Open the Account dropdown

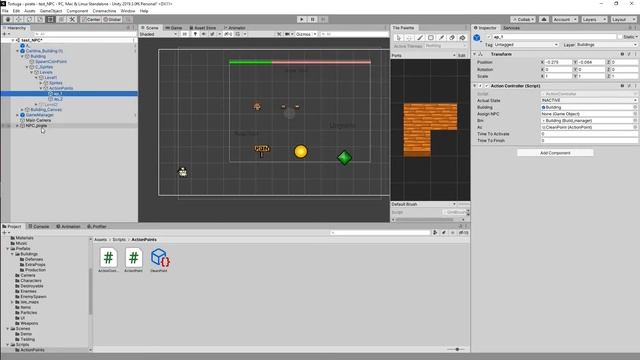(565, 19)
